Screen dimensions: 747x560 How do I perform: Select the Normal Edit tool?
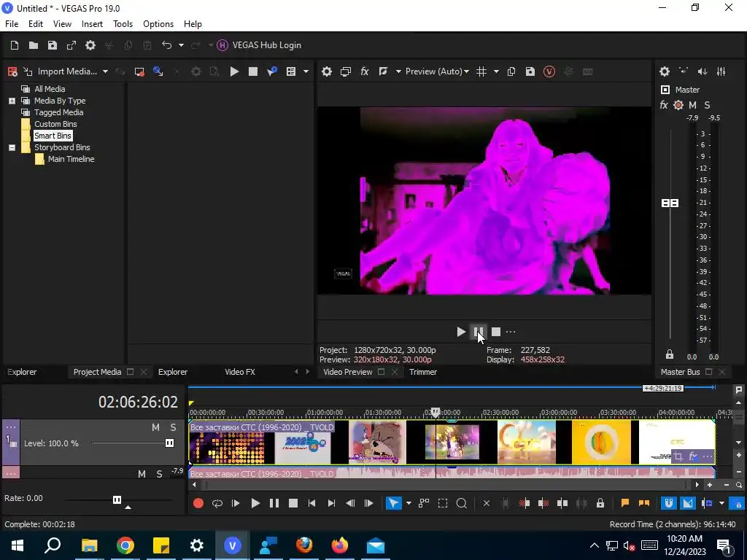click(x=393, y=503)
